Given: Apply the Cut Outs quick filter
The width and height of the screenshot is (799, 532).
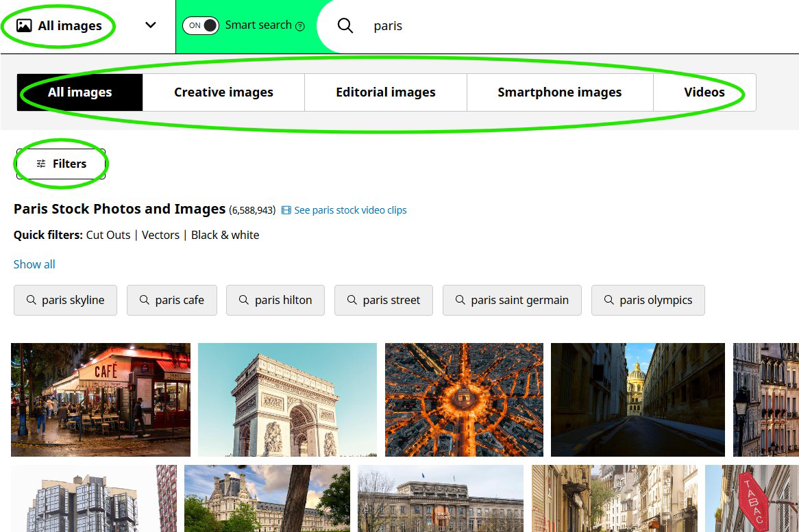Looking at the screenshot, I should 108,236.
